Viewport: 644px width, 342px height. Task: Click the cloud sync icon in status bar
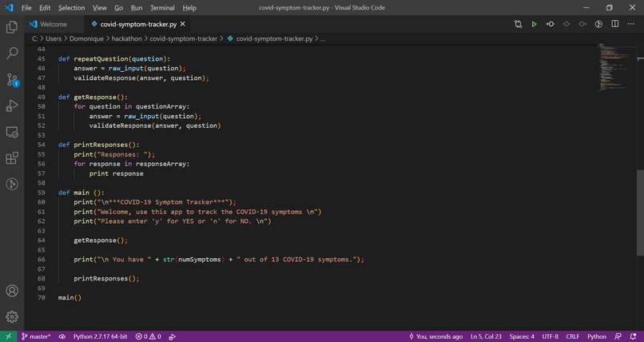(x=62, y=336)
